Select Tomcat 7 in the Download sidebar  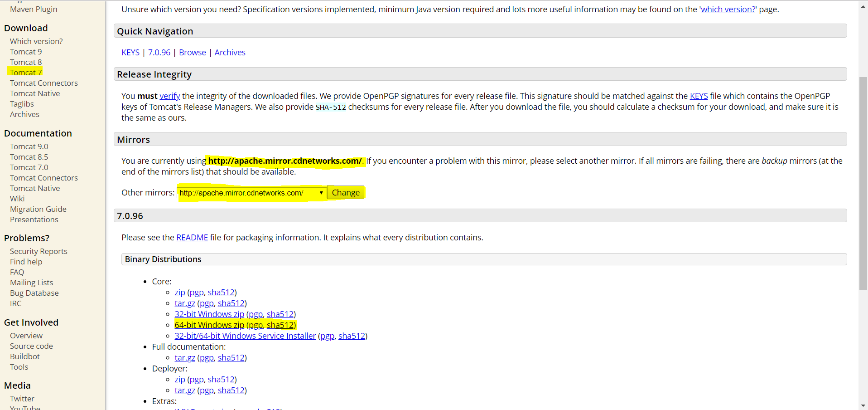[26, 73]
